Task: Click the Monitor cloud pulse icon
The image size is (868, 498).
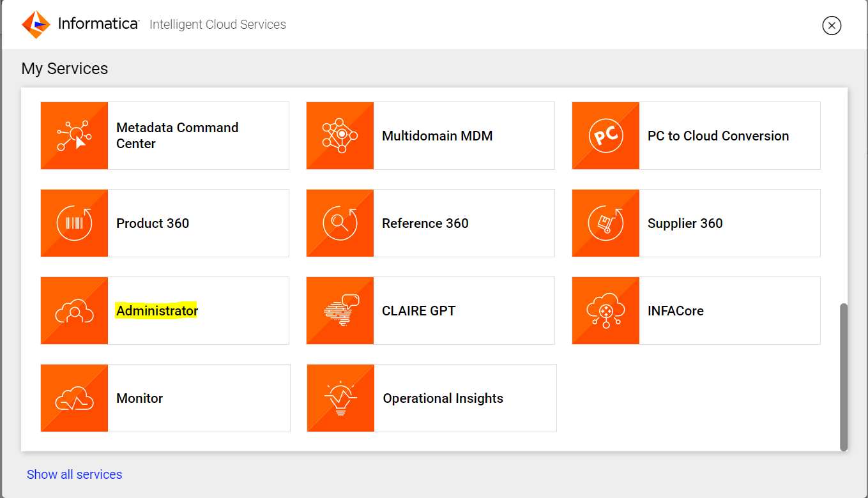Action: (74, 398)
